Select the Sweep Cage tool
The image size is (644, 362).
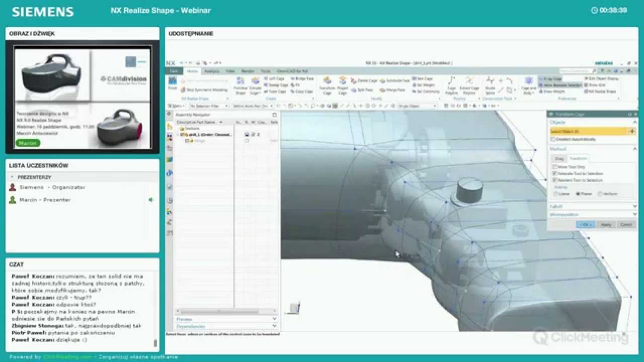click(275, 85)
